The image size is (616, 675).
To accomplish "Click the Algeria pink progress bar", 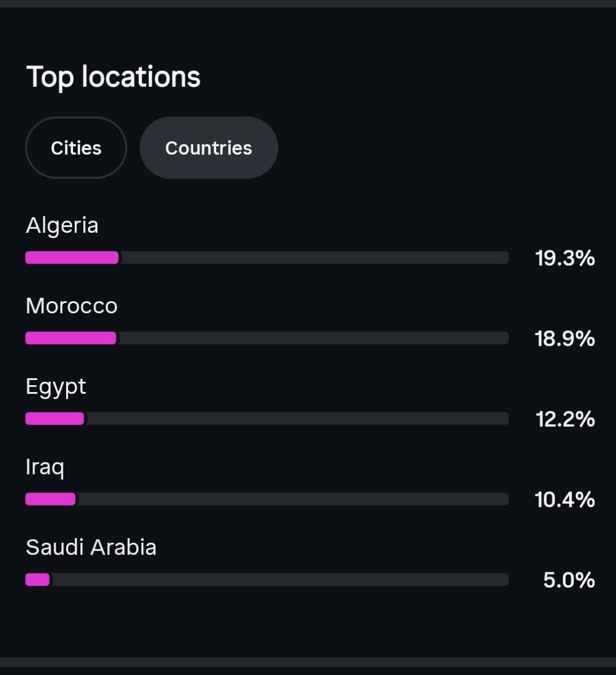I will (x=72, y=257).
